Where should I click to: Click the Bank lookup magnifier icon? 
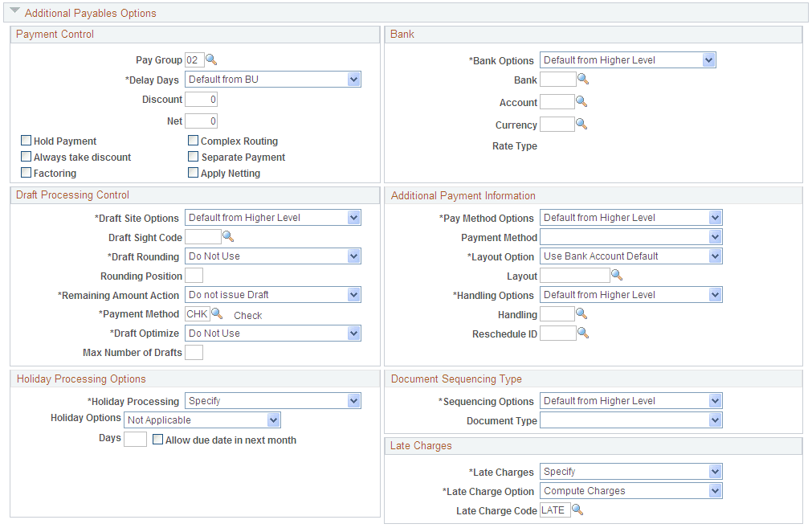tap(583, 80)
